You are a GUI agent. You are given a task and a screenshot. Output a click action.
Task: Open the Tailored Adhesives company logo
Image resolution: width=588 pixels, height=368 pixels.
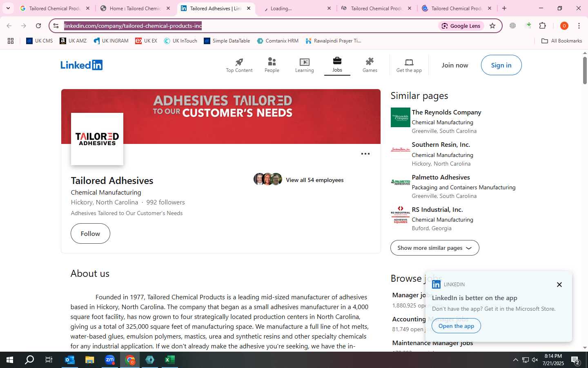(x=97, y=139)
